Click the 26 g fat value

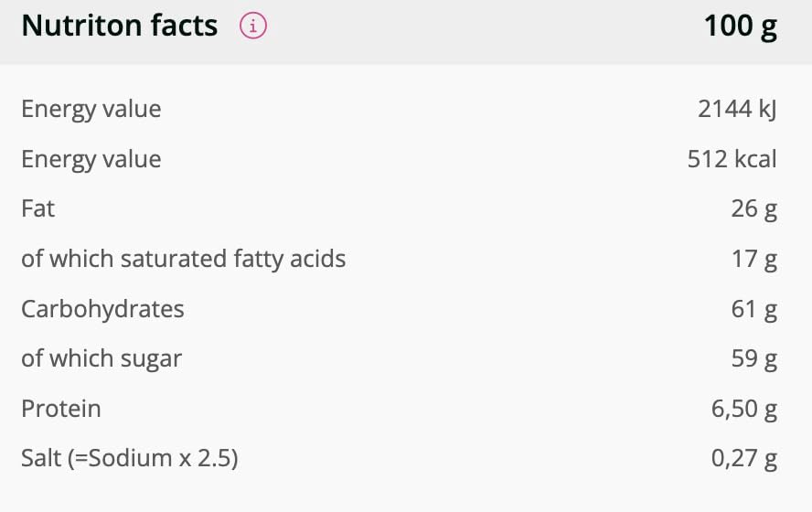pyautogui.click(x=753, y=208)
